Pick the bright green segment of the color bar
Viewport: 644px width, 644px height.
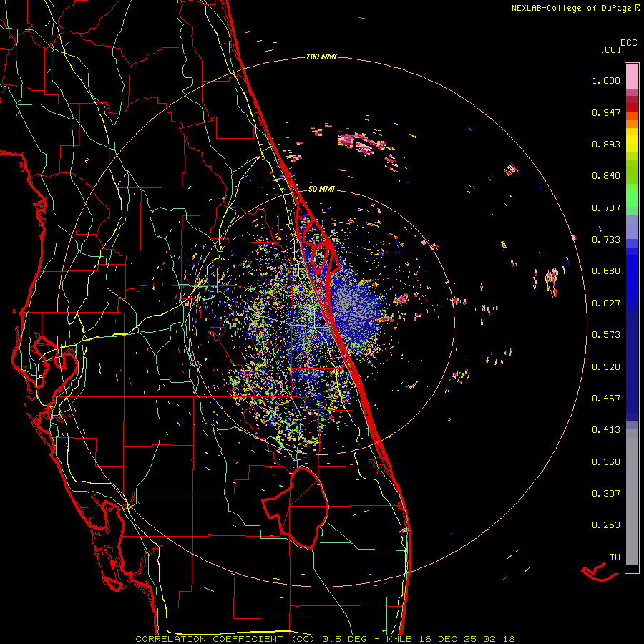[632, 195]
